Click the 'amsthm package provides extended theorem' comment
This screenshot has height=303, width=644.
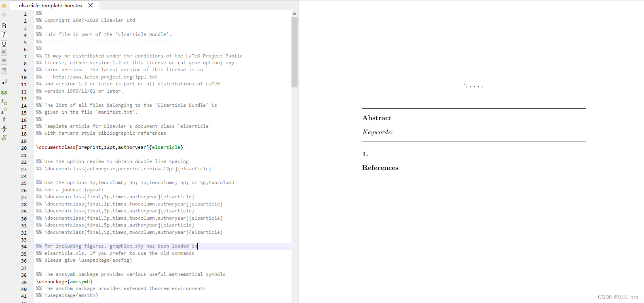[121, 288]
